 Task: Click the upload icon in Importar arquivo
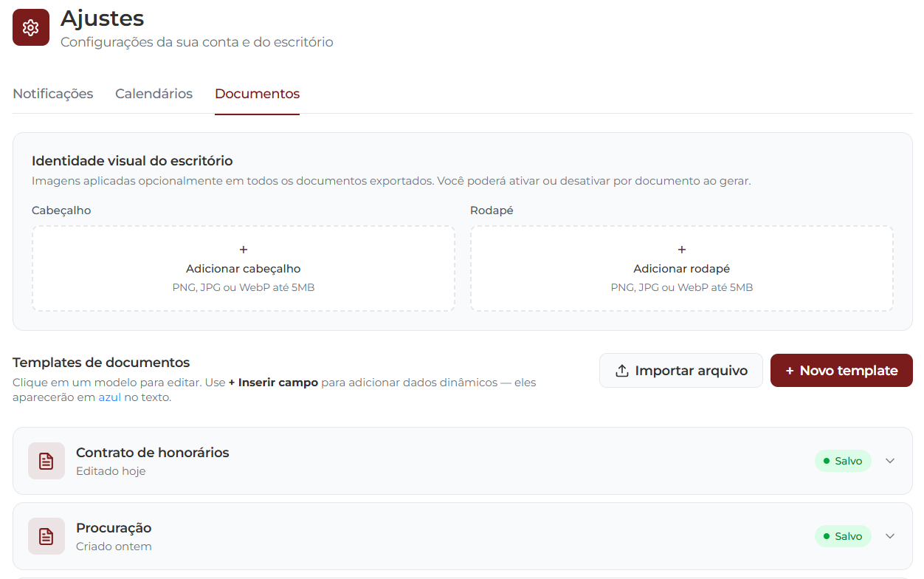click(622, 371)
